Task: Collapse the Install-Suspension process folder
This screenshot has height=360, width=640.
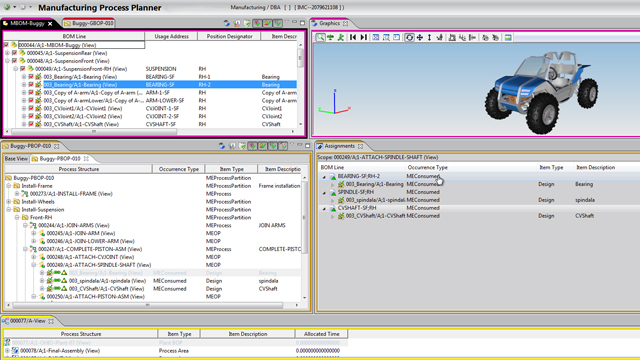Action: [x=9, y=209]
